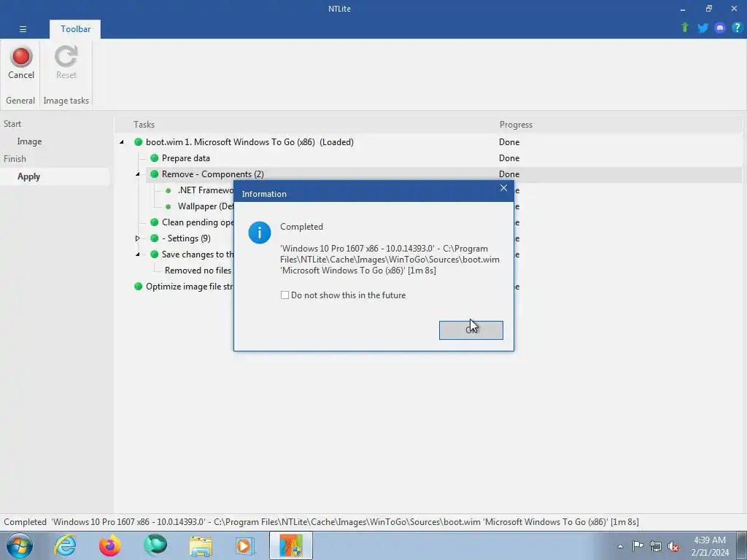Viewport: 747px width, 560px height.
Task: Open the Image page in sidebar
Action: pyautogui.click(x=29, y=141)
